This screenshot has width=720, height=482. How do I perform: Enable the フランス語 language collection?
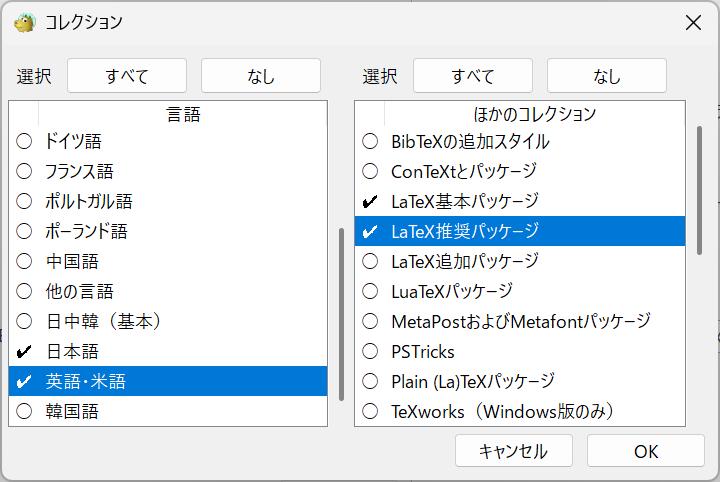point(24,172)
